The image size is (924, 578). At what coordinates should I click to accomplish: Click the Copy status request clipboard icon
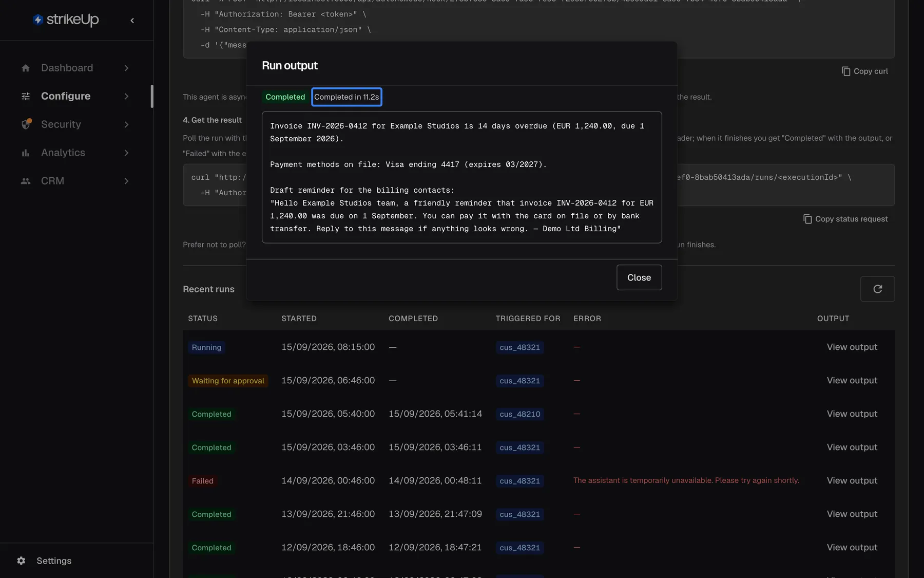(x=807, y=219)
